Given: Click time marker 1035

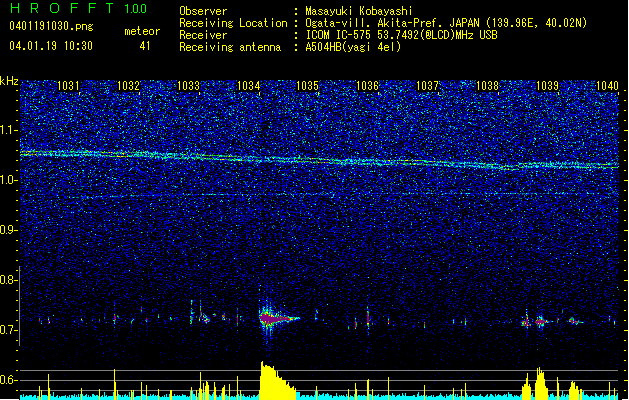Looking at the screenshot, I should (x=307, y=85).
